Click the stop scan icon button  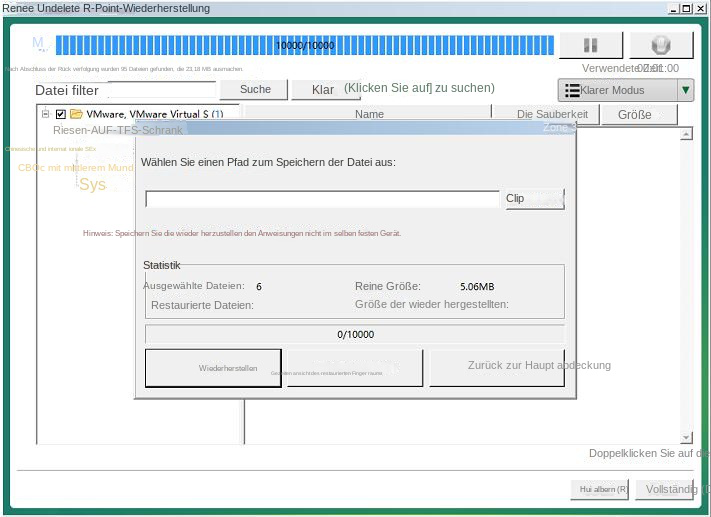660,45
